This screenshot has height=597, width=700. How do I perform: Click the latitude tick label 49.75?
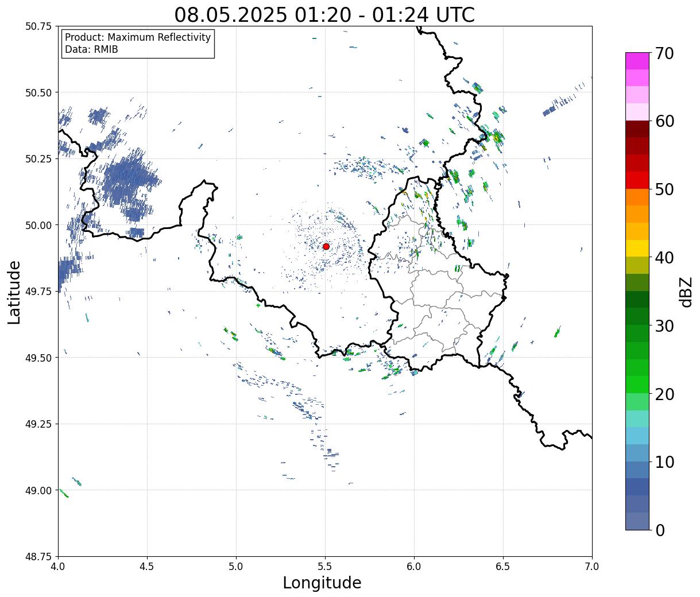38,292
